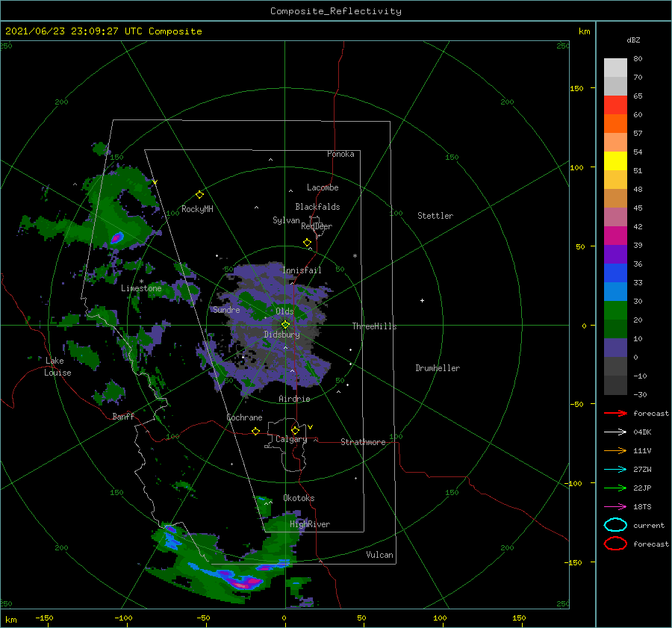The width and height of the screenshot is (672, 628).
Task: Click the 04DK legend label
Action: click(642, 432)
